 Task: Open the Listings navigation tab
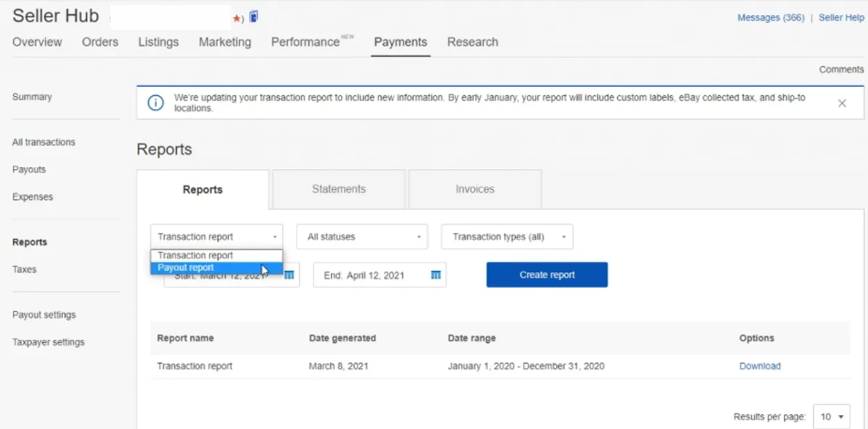(x=158, y=42)
